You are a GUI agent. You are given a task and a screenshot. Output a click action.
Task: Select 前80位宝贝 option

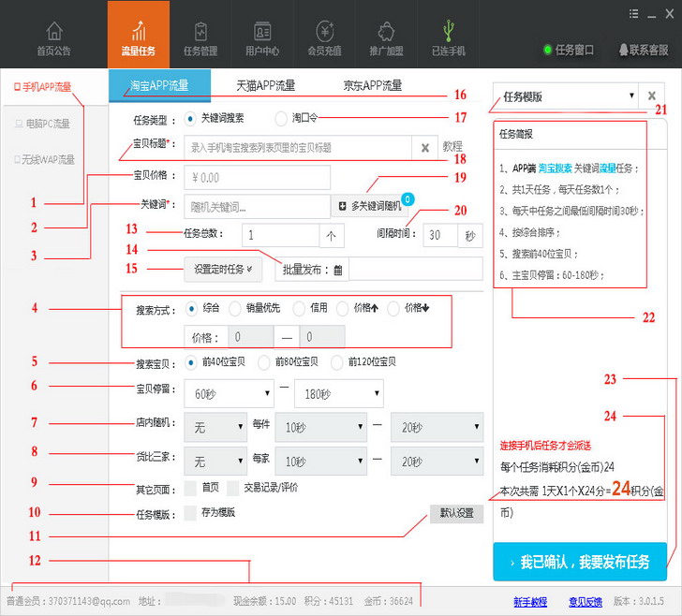(x=263, y=362)
